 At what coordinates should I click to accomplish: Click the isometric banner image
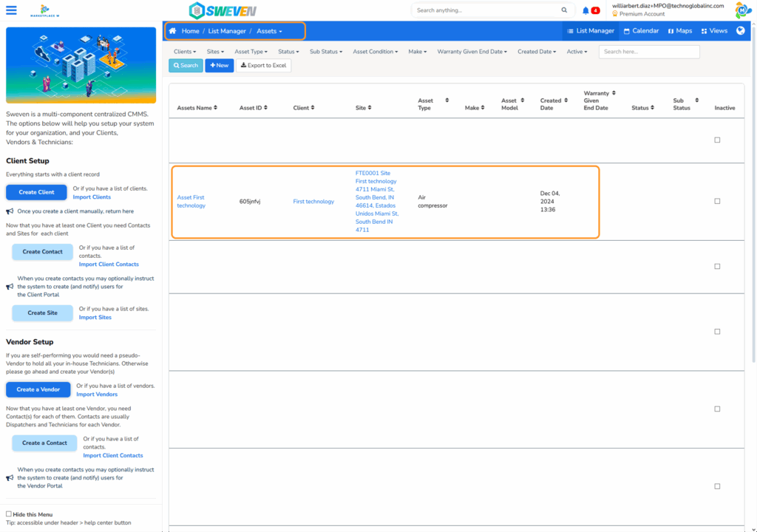(81, 65)
